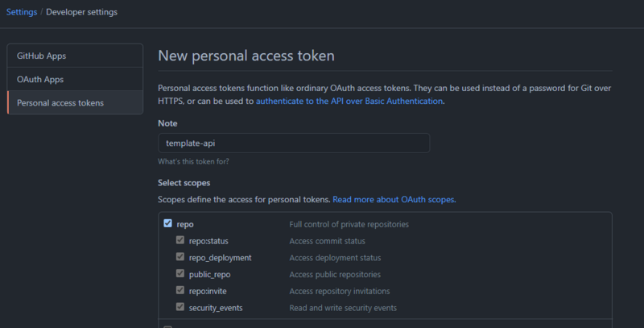Image resolution: width=644 pixels, height=328 pixels.
Task: Open the OAuth Apps section
Action: coord(40,80)
